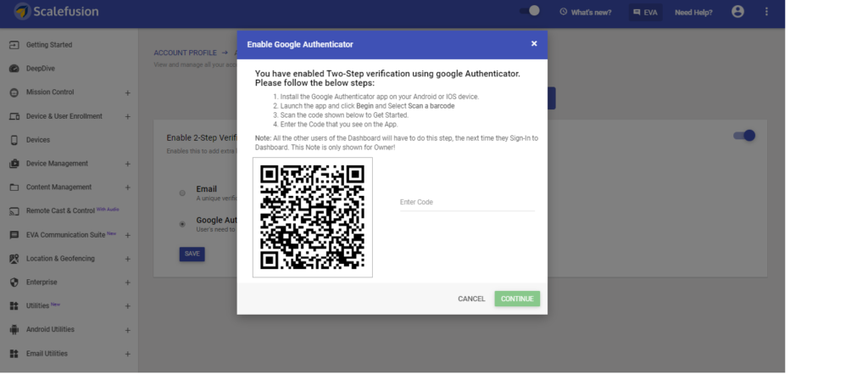Select the Location & Geofencing map icon
The image size is (868, 375).
click(x=14, y=259)
